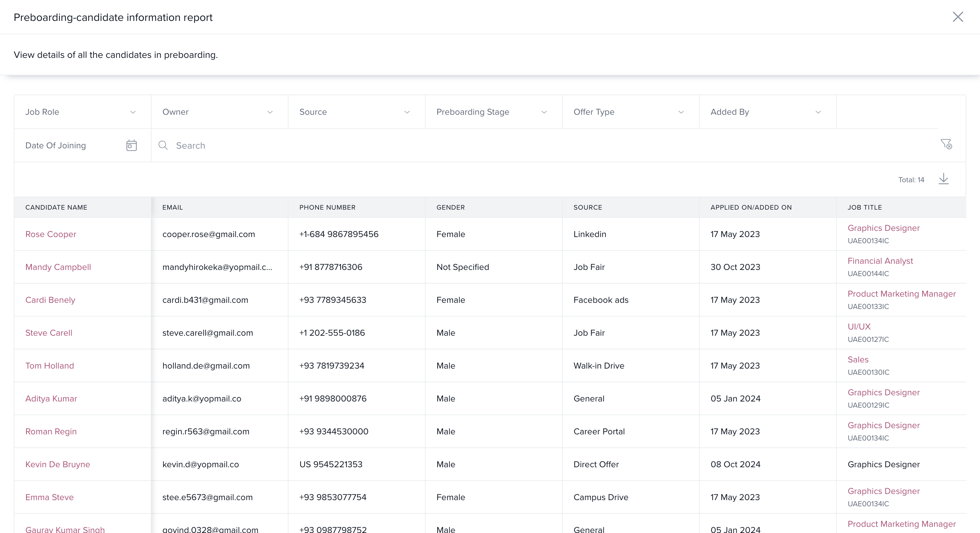This screenshot has height=533, width=980.
Task: Close the preboarding report dialog
Action: (957, 17)
